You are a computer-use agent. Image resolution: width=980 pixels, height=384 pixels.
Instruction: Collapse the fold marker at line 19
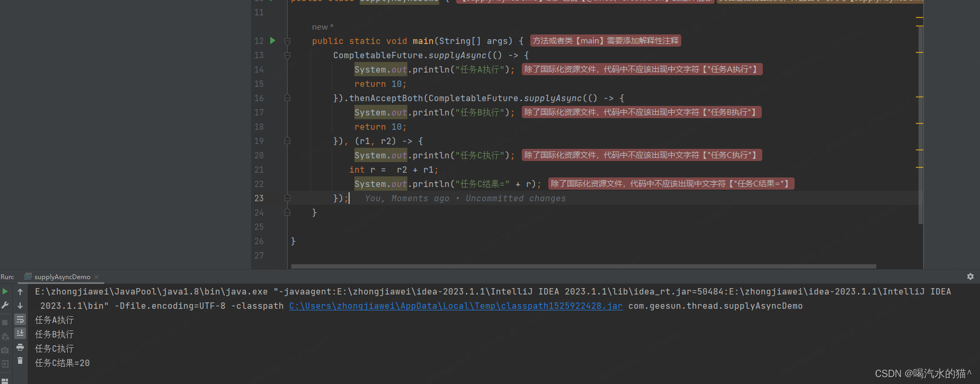[x=287, y=141]
